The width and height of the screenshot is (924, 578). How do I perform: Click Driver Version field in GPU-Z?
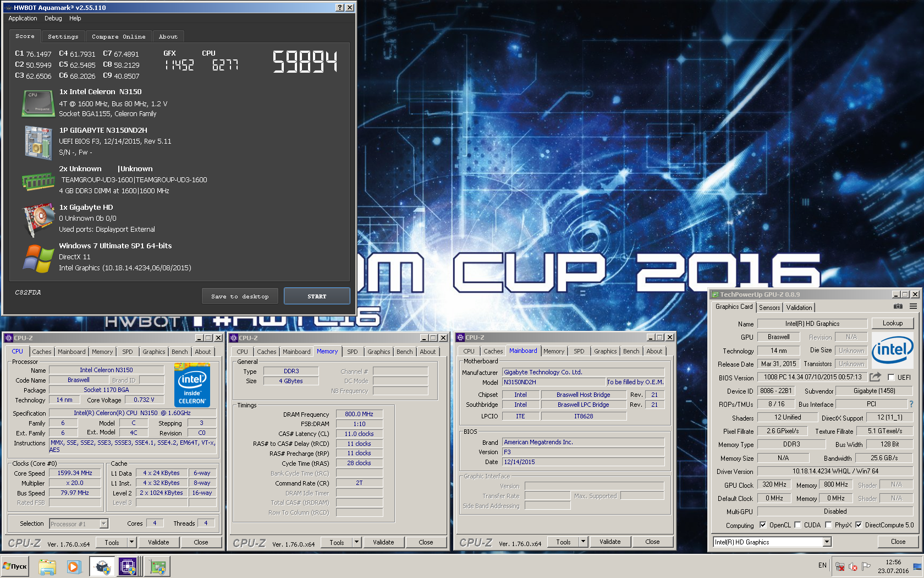[x=835, y=471]
